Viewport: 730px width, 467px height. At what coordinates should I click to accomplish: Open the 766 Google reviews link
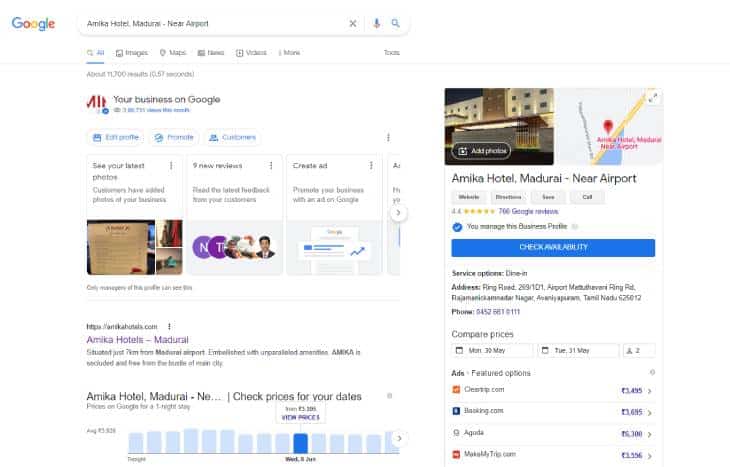[x=528, y=211]
